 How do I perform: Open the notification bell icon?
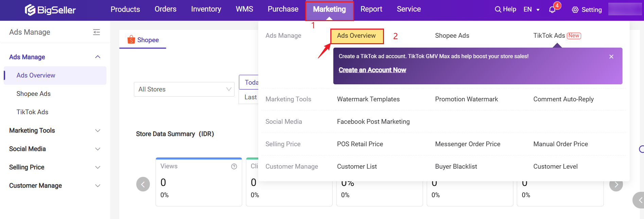tap(552, 10)
